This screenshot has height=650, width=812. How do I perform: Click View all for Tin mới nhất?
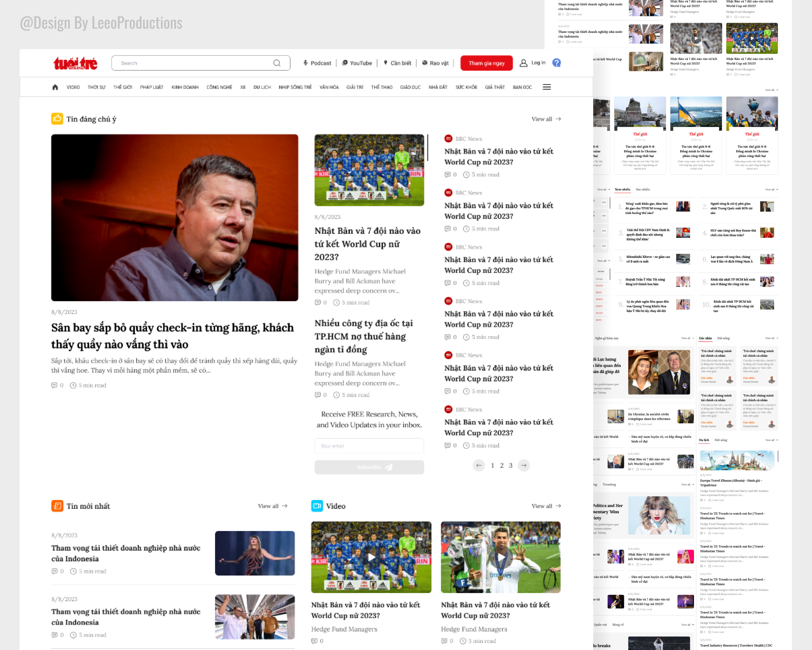click(x=273, y=506)
